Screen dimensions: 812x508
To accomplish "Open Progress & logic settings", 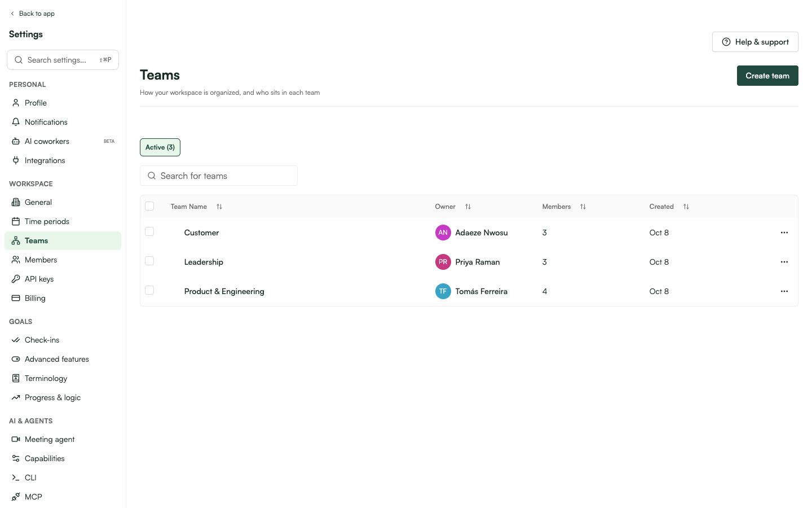I will [63, 397].
